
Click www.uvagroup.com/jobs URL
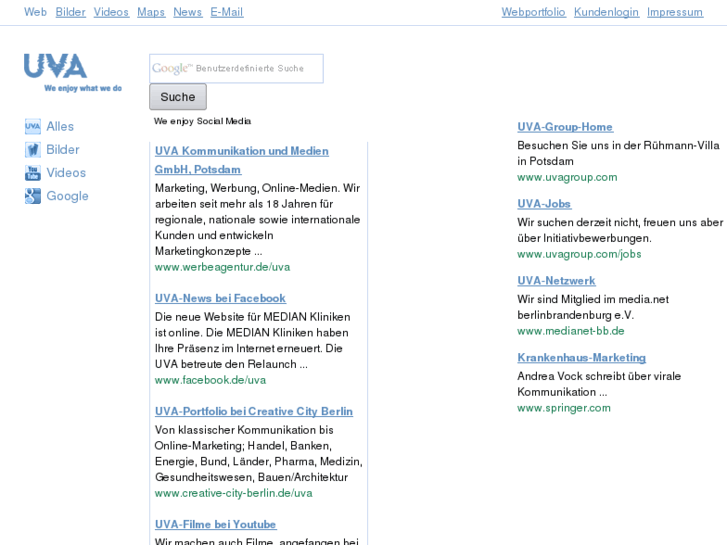tap(580, 254)
